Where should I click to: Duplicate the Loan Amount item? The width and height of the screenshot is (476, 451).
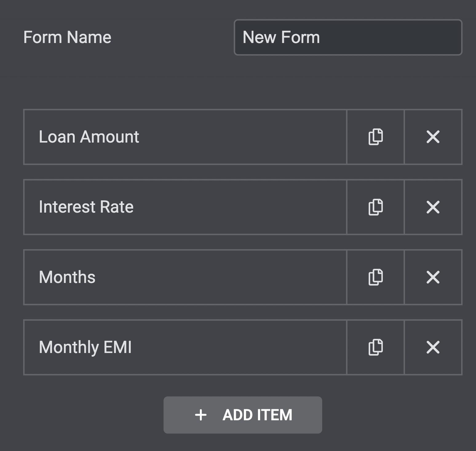point(375,137)
